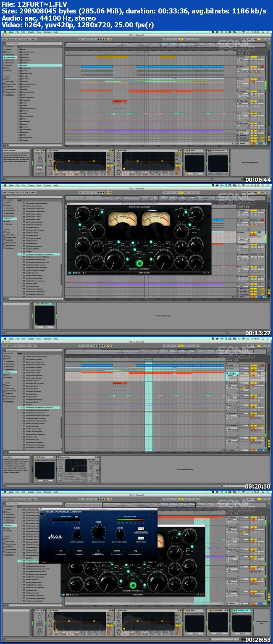
Task: Open the File menu in the 00:06:44 frame
Action: click(x=18, y=32)
